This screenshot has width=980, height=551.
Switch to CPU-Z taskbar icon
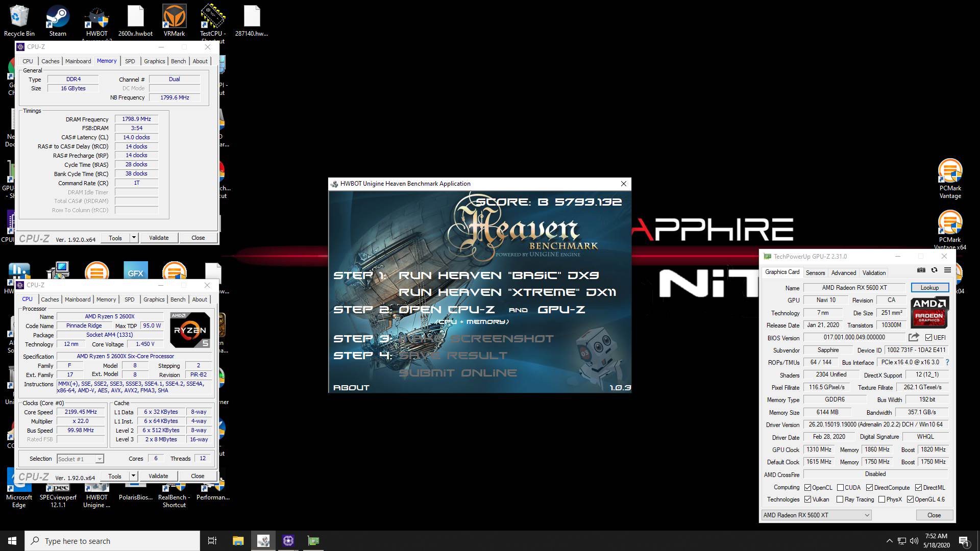tap(288, 541)
